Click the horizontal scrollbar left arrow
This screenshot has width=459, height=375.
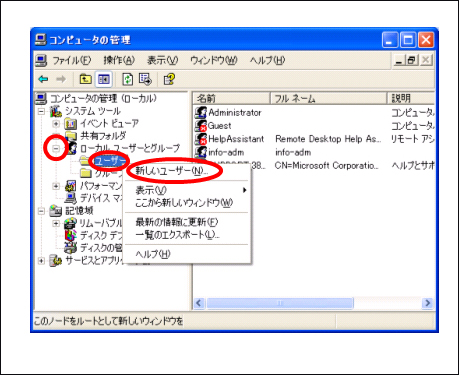tap(199, 303)
